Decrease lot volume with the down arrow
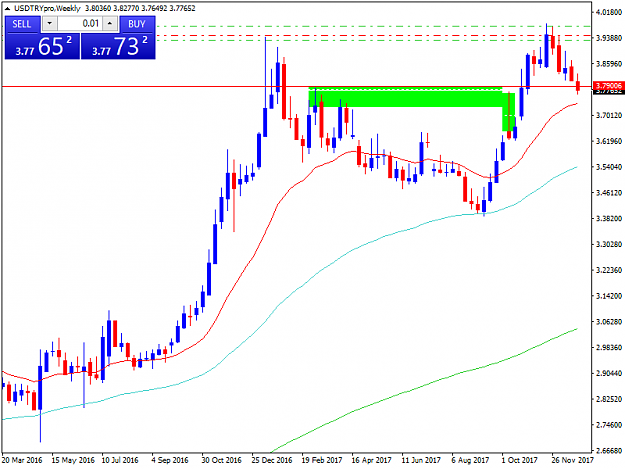625x469 pixels. tap(49, 24)
